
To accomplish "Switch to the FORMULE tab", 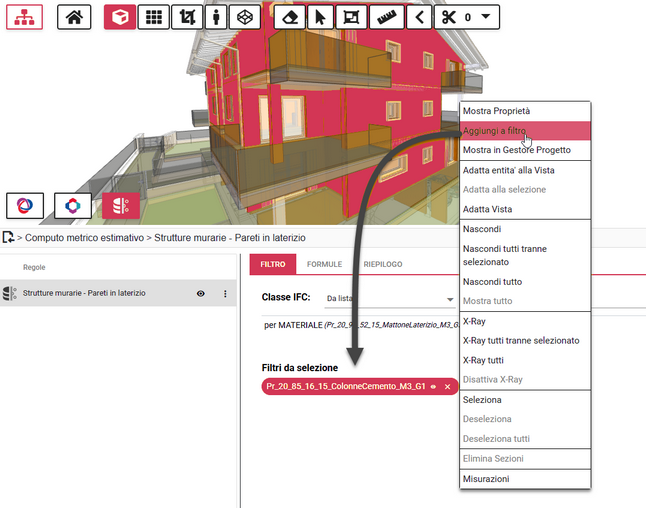I will 323,264.
